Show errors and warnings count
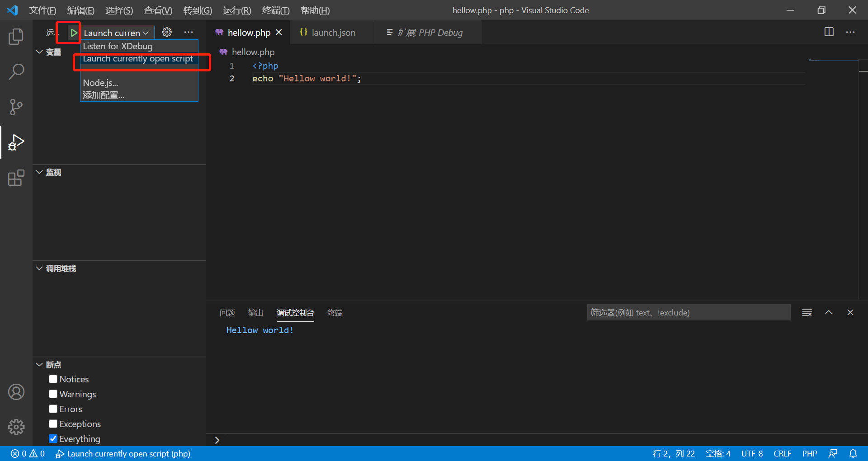This screenshot has height=461, width=868. pos(28,453)
